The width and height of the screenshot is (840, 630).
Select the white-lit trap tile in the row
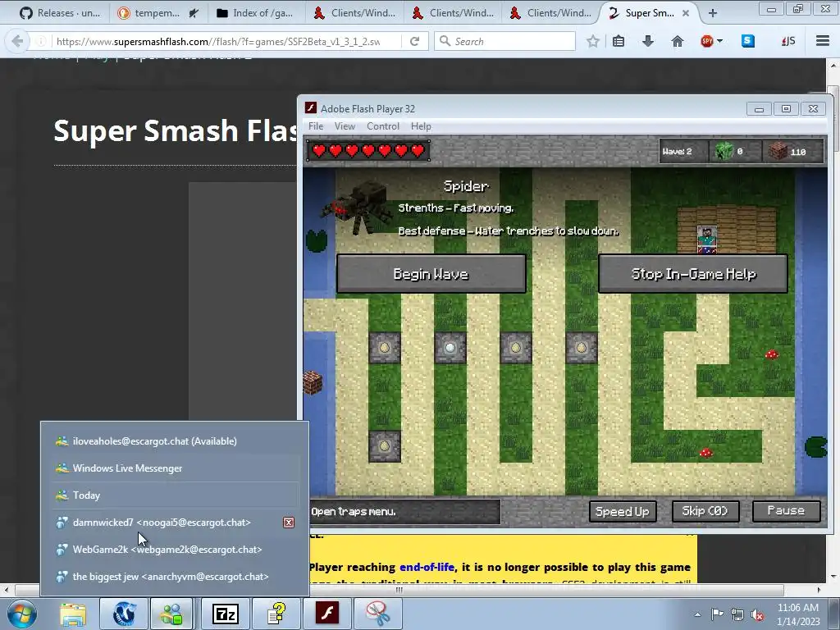[450, 348]
